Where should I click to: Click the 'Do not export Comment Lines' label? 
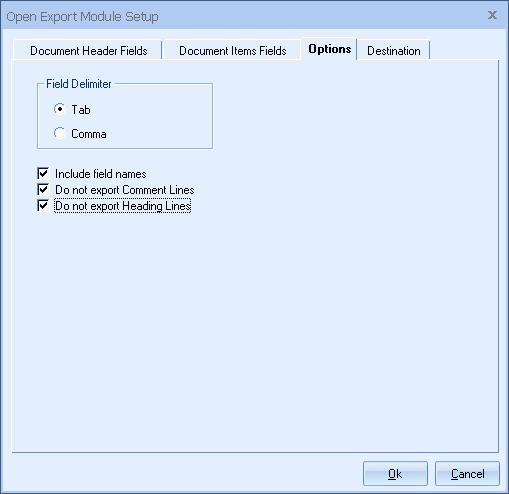125,190
